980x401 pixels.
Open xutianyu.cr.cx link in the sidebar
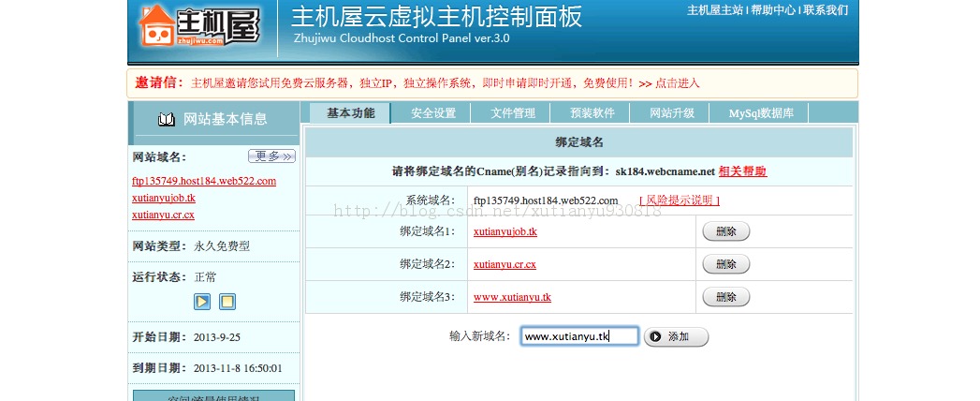click(x=163, y=215)
